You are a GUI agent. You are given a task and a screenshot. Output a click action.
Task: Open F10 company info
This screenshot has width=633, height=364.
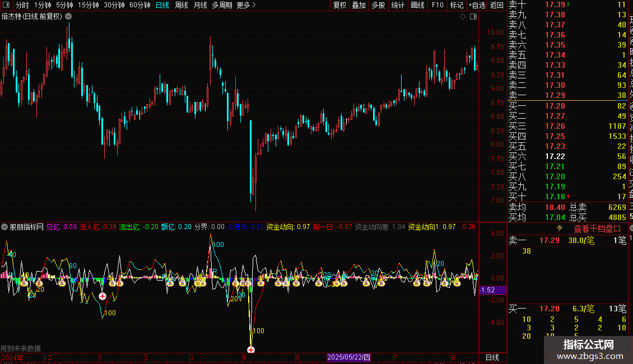[x=437, y=5]
